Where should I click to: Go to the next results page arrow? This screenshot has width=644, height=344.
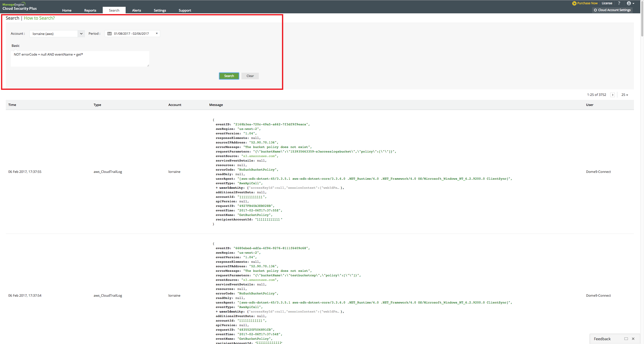pos(613,95)
